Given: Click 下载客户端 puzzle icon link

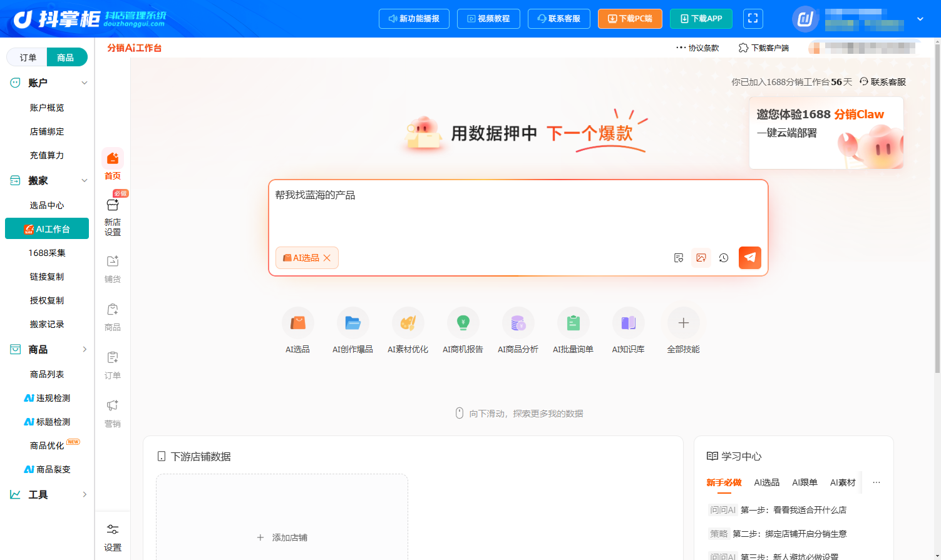Looking at the screenshot, I should tap(764, 48).
